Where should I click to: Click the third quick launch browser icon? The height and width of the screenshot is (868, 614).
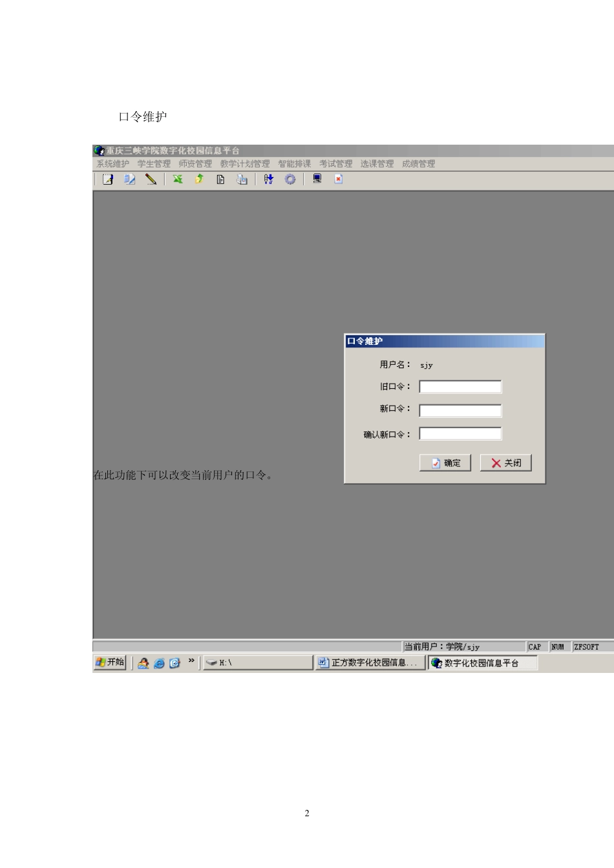pyautogui.click(x=175, y=663)
